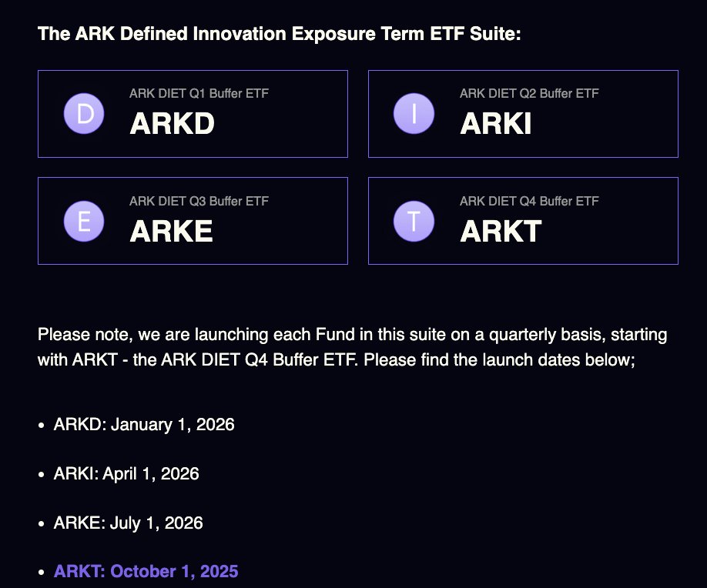Click the white bullet before ARKD date
The image size is (707, 588).
click(x=42, y=426)
